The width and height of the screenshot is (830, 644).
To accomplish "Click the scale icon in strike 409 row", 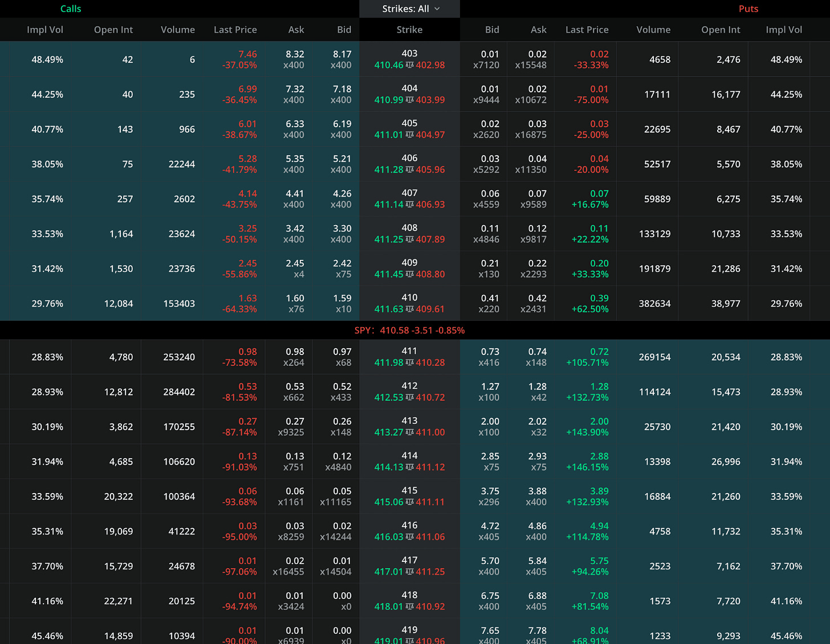I will 409,274.
